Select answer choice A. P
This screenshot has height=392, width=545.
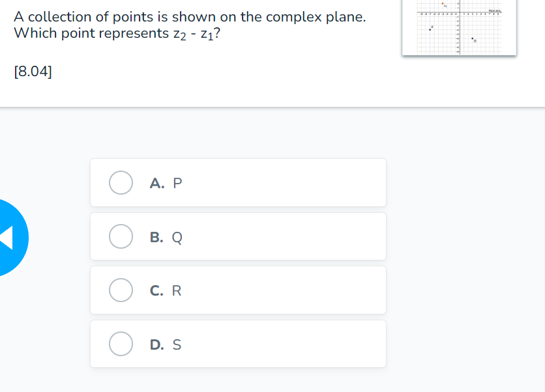(x=238, y=183)
